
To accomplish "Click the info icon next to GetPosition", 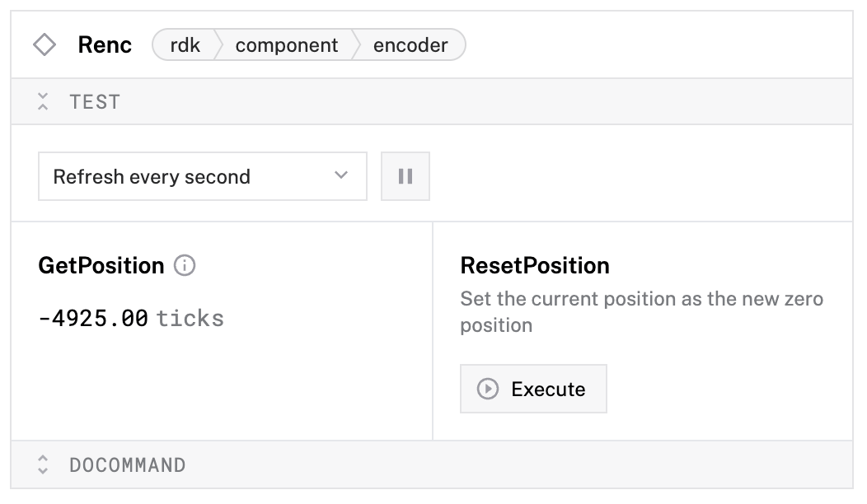I will click(185, 266).
